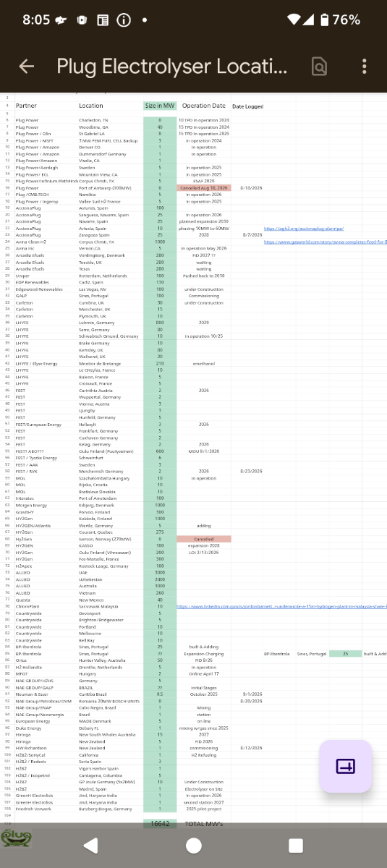This screenshot has width=387, height=868.
Task: Select the EDP Renewables partner cell
Action: (32, 282)
